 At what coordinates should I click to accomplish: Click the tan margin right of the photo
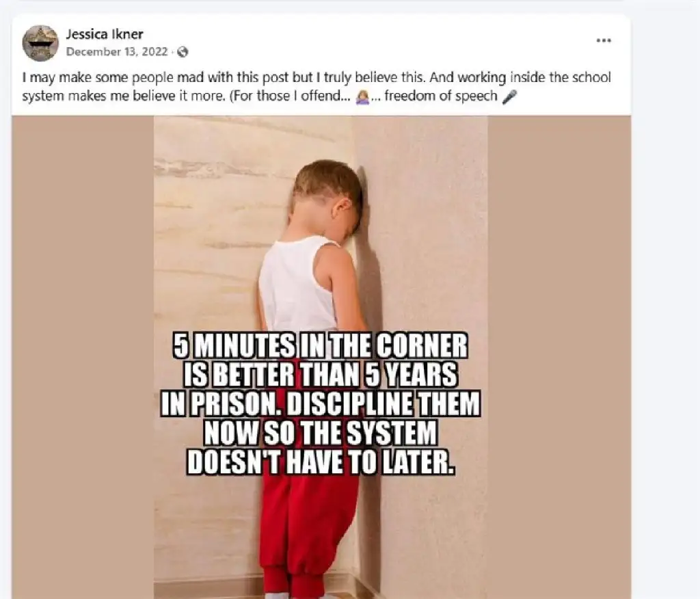coord(559,358)
